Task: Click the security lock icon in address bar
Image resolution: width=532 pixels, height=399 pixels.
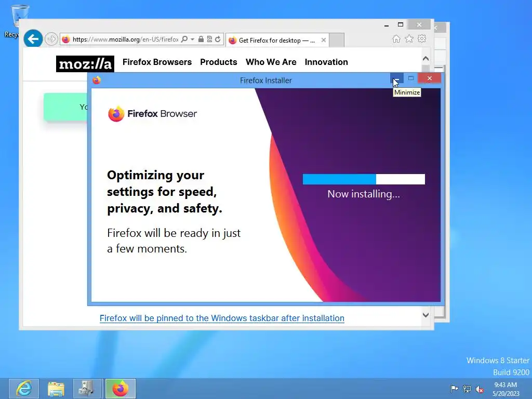Action: point(201,39)
